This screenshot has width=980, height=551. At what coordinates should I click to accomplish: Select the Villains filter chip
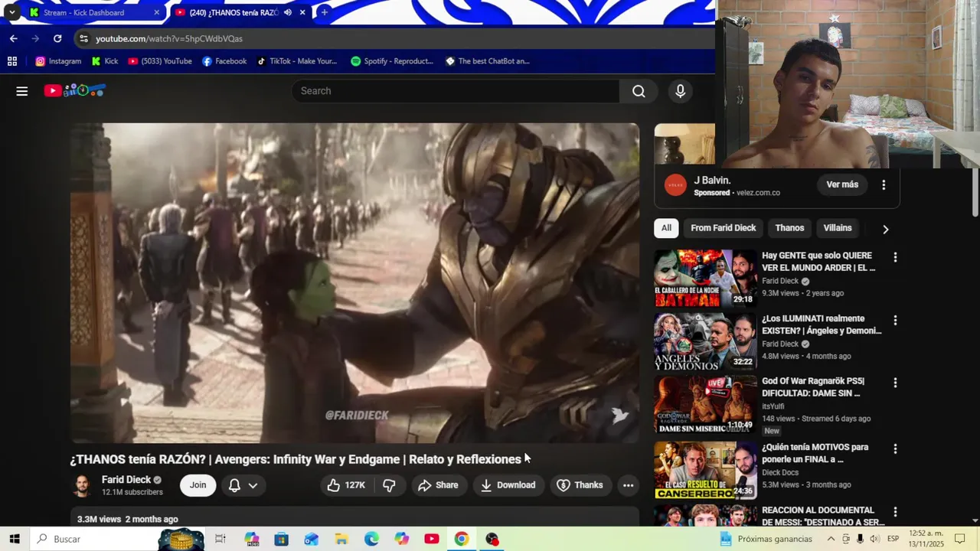pyautogui.click(x=838, y=228)
